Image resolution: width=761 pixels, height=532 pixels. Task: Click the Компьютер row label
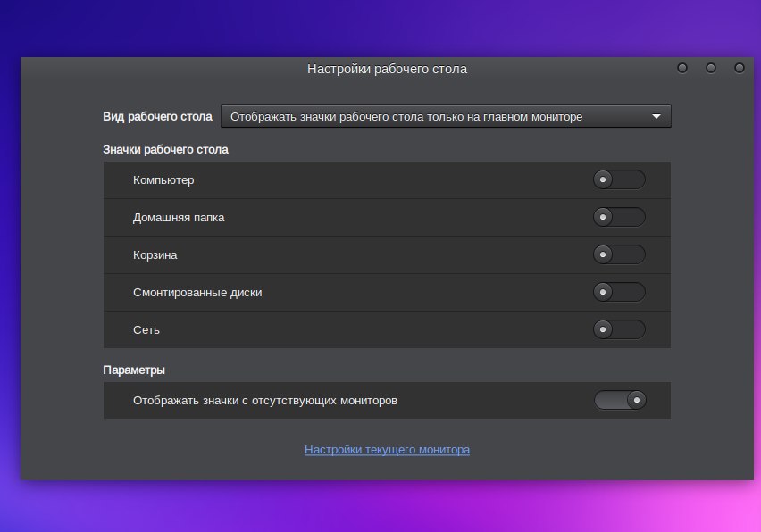[x=163, y=180]
